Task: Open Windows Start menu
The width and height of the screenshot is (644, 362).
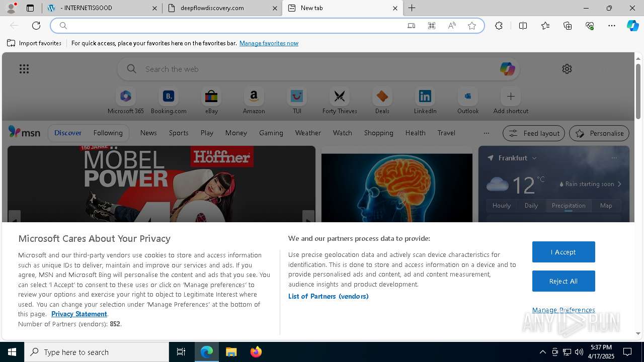Action: tap(12, 352)
